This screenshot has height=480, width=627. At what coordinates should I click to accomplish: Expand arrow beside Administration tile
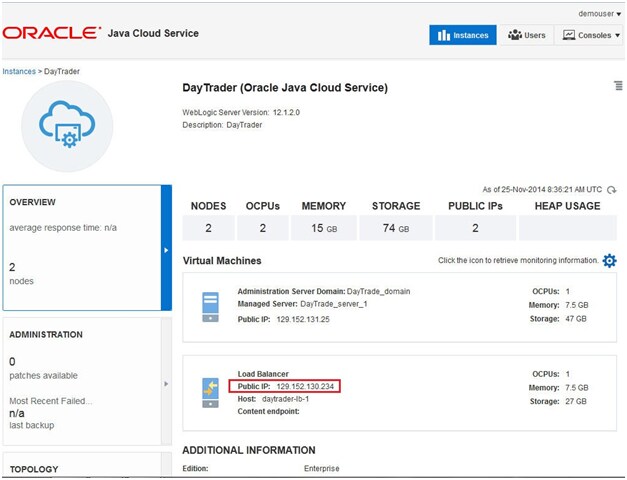[166, 383]
